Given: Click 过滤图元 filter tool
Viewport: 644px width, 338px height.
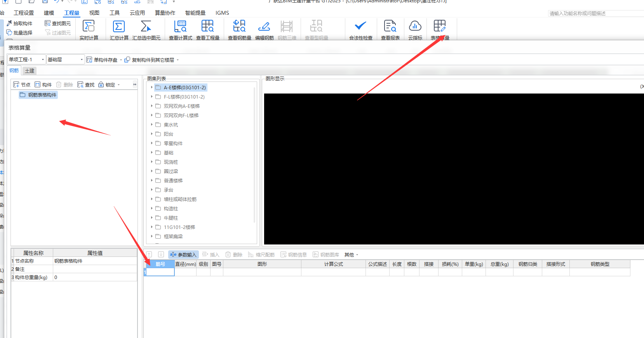Looking at the screenshot, I should tap(57, 33).
